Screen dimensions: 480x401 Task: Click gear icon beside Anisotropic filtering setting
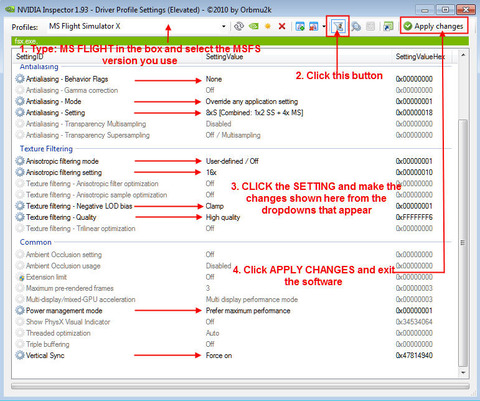tap(20, 172)
